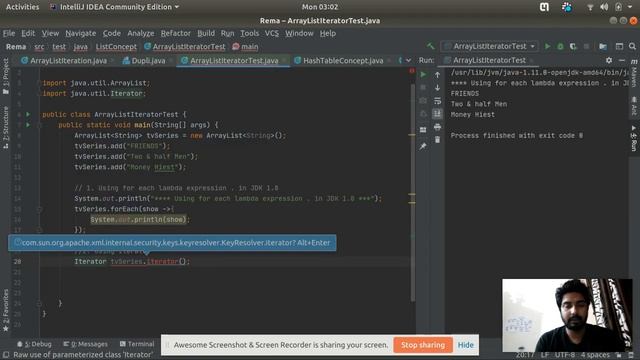The width and height of the screenshot is (640, 360).
Task: Run with coverage toolbar icon
Action: tap(573, 47)
